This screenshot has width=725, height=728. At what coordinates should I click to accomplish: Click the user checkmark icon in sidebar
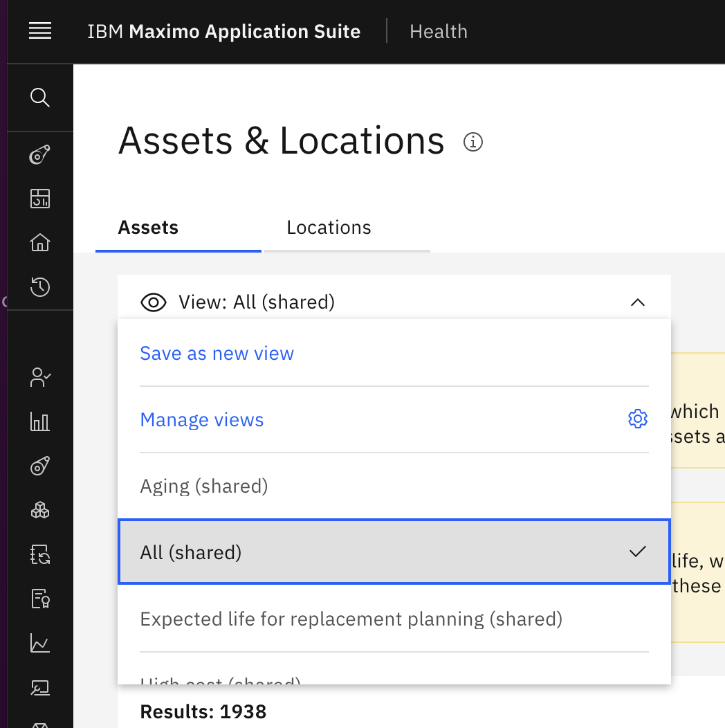point(40,377)
